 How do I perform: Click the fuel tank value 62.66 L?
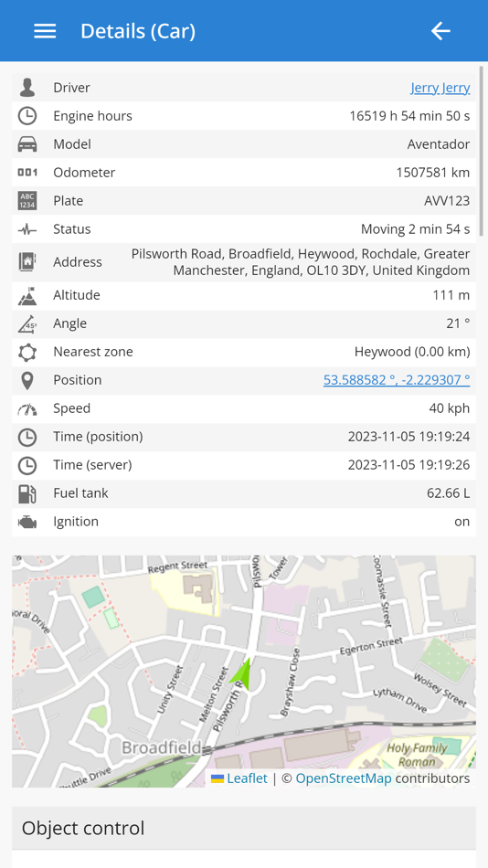tap(448, 492)
